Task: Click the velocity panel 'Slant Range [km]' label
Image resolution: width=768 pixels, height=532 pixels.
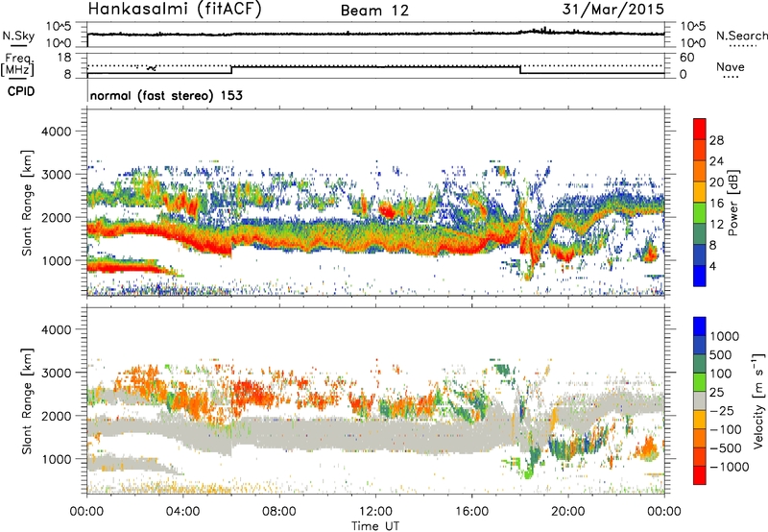Action: (27, 400)
